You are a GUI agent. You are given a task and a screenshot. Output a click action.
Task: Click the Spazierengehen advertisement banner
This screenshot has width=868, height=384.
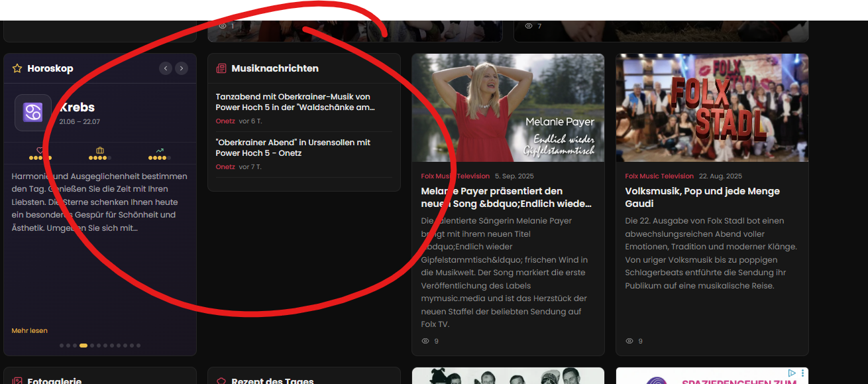pyautogui.click(x=712, y=376)
